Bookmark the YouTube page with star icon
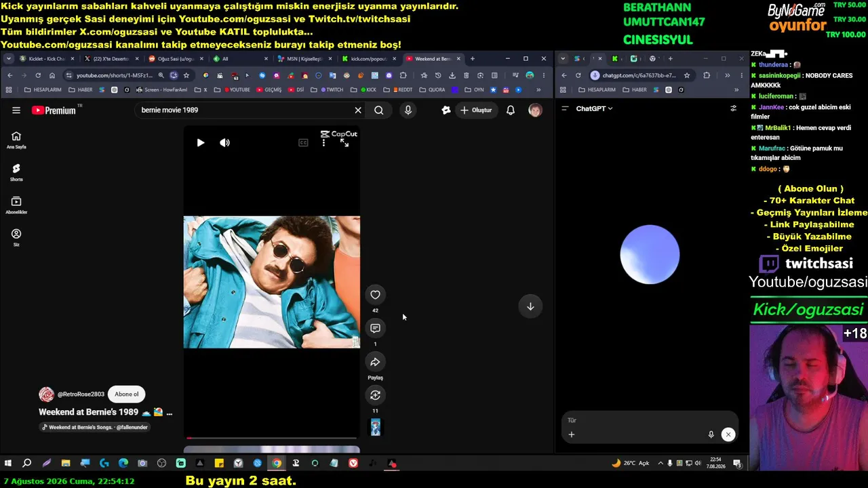The height and width of the screenshot is (488, 868). (186, 75)
